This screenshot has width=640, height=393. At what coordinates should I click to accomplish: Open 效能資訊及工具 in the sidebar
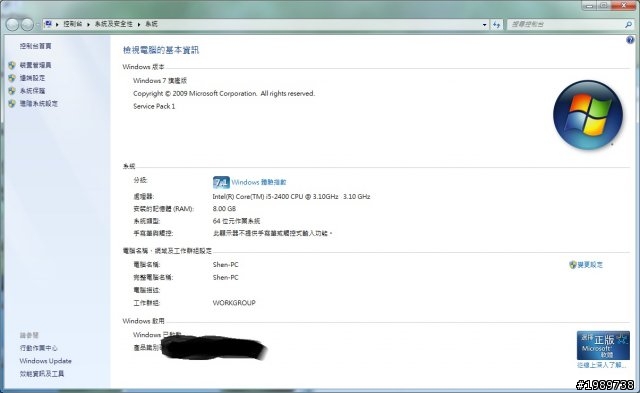tap(42, 373)
